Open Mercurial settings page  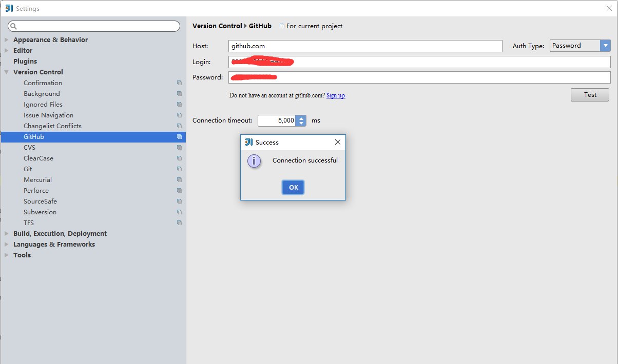[37, 180]
